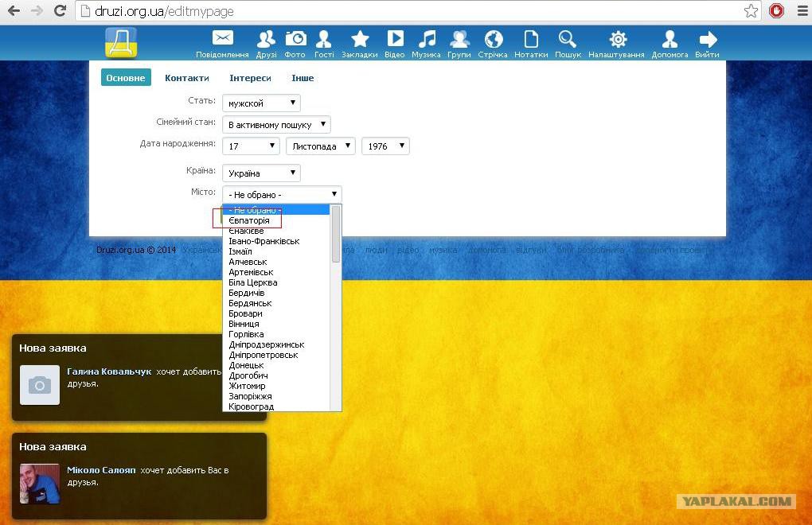This screenshot has width=812, height=525.
Task: Click Міколо Салояп photo thumbnail
Action: click(x=40, y=484)
